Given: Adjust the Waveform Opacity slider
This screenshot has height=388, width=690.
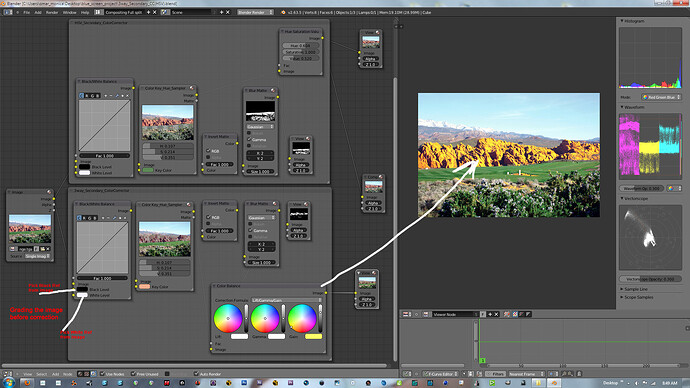Looking at the screenshot, I should click(642, 188).
